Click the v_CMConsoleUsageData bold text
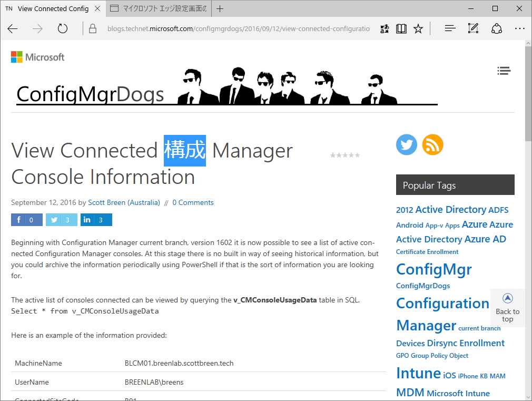This screenshot has width=532, height=401. click(x=275, y=300)
